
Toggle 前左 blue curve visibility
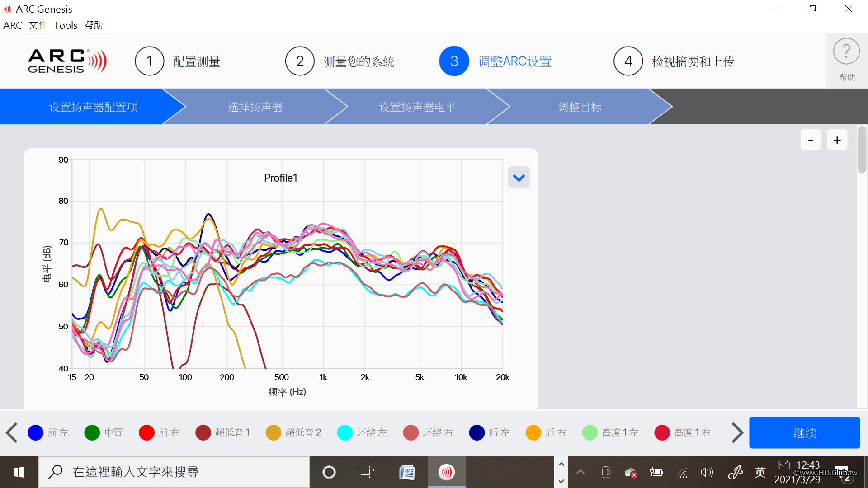(36, 432)
